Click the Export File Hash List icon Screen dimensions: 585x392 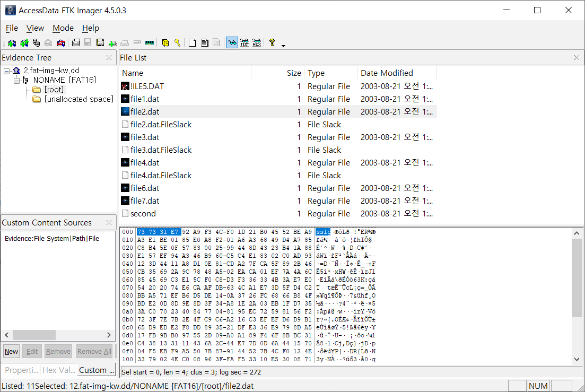click(204, 43)
